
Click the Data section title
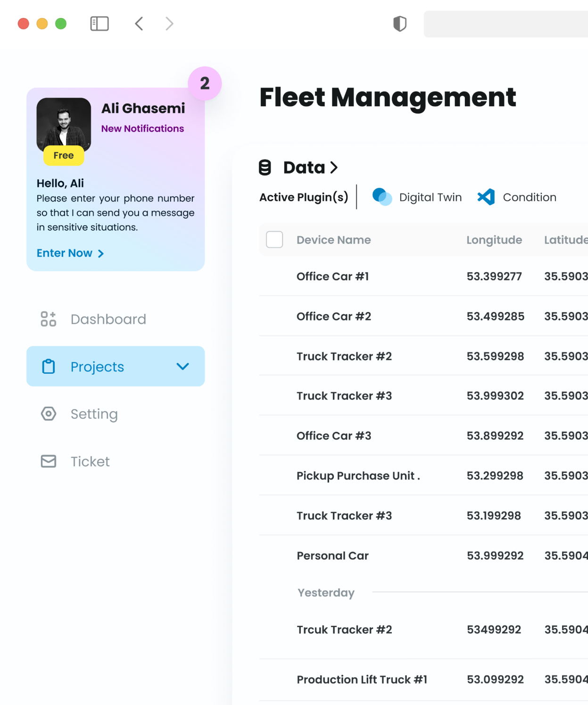pos(304,168)
